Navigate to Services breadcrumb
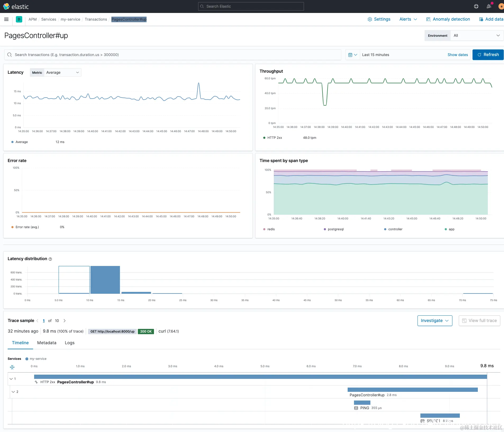This screenshot has height=432, width=504. coord(49,19)
